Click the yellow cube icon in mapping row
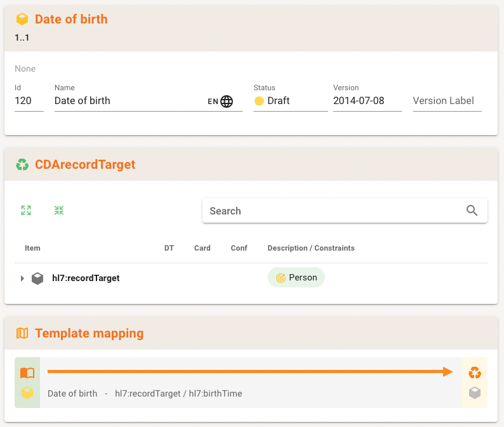The image size is (504, 427). pos(27,393)
